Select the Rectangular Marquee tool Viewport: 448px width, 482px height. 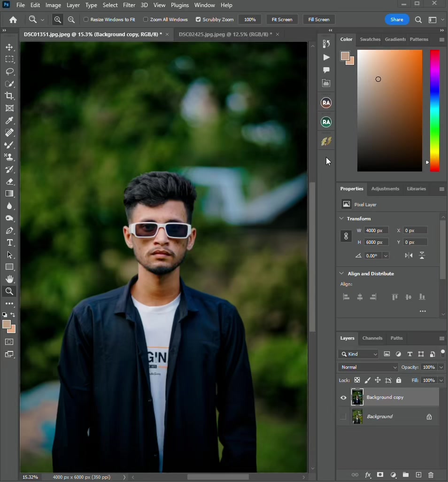[9, 59]
